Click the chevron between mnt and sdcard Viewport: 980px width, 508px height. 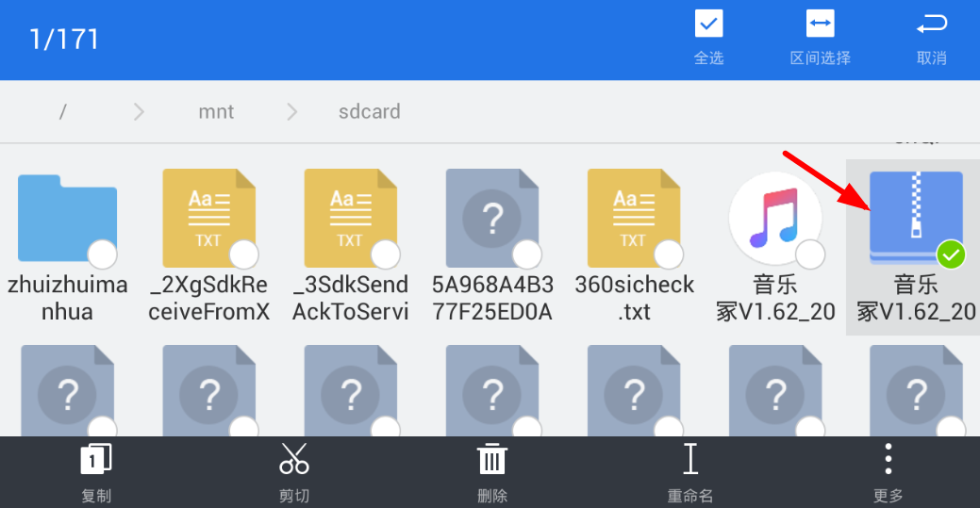[x=291, y=112]
